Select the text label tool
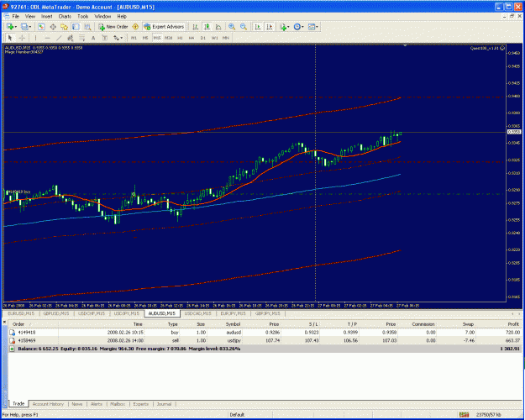Viewport: 525px width, 420px height. [104, 38]
